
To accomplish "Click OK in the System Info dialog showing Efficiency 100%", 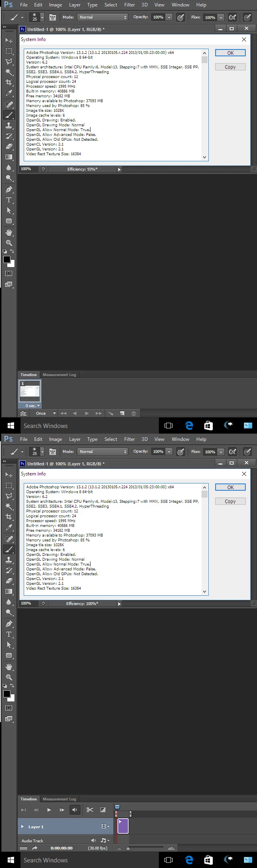I will [230, 487].
